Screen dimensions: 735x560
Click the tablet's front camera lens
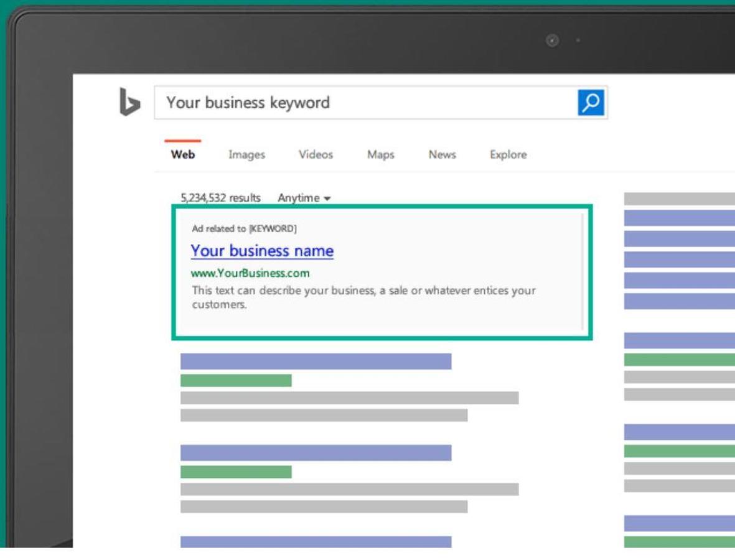(x=552, y=40)
